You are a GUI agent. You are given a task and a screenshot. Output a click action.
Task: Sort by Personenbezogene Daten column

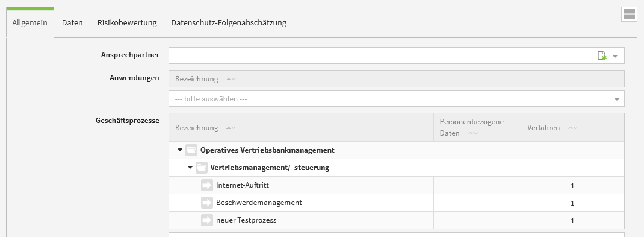[x=471, y=128]
